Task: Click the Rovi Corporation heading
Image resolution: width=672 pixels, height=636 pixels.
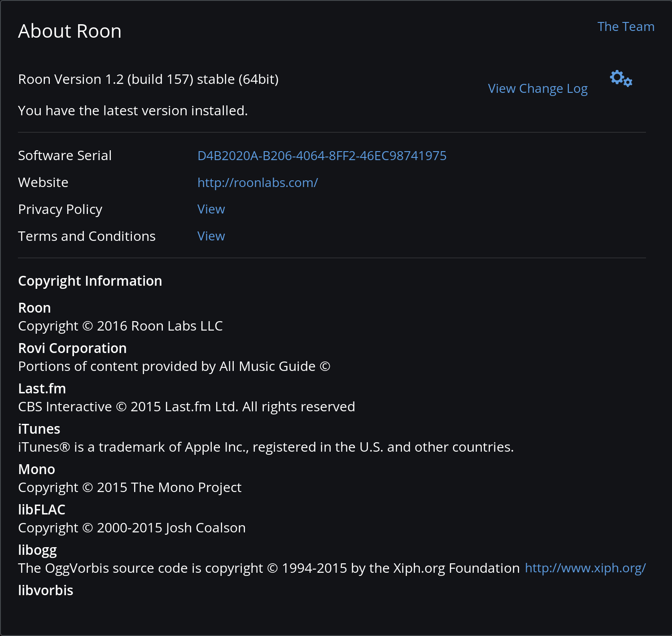Action: click(x=72, y=348)
